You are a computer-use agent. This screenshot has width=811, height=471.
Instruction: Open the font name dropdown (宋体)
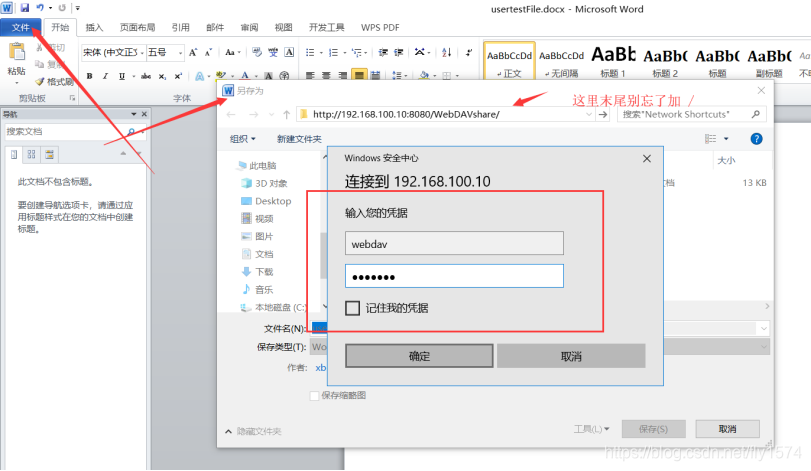(x=142, y=53)
